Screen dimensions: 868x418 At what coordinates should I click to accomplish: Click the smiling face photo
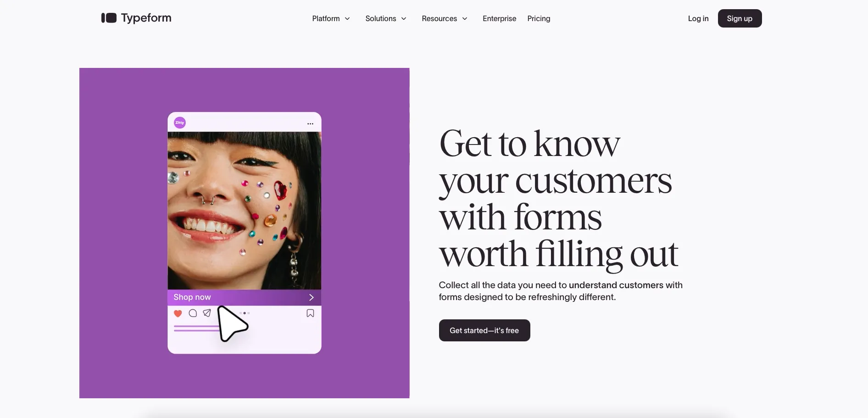coord(244,211)
